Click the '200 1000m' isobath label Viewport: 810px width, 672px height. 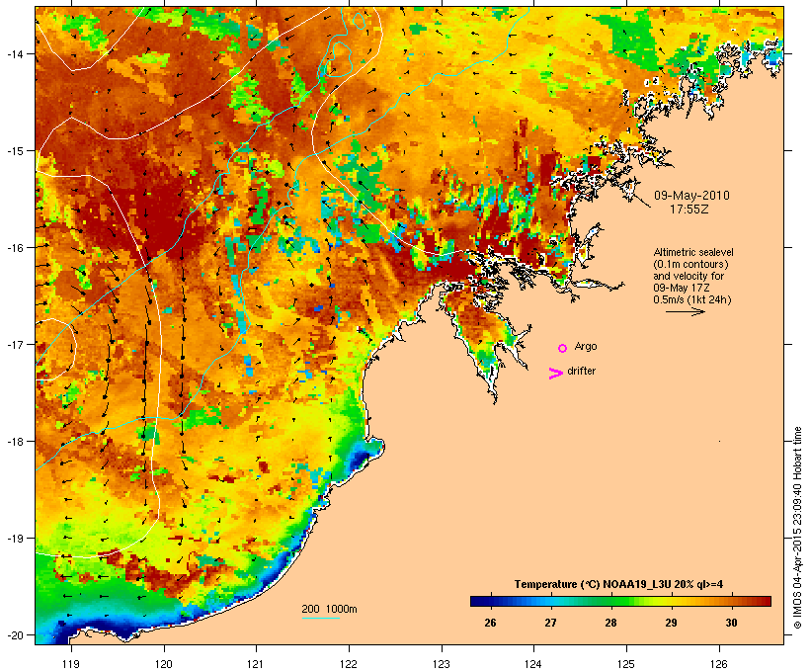(x=329, y=609)
